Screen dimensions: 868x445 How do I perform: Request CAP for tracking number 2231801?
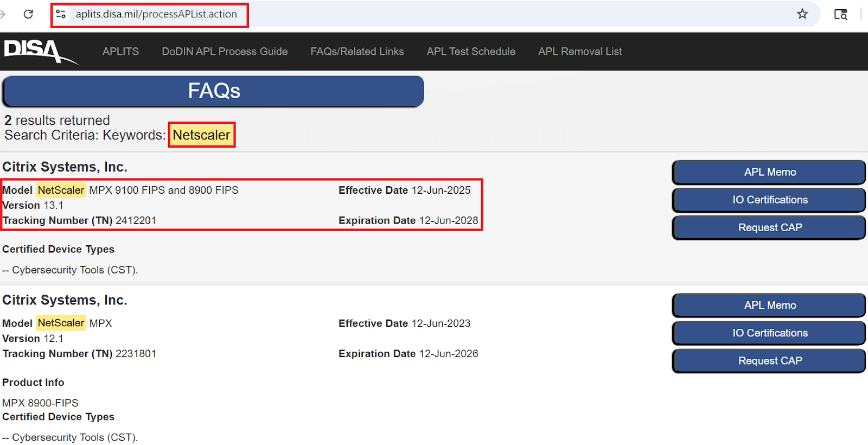pyautogui.click(x=769, y=361)
